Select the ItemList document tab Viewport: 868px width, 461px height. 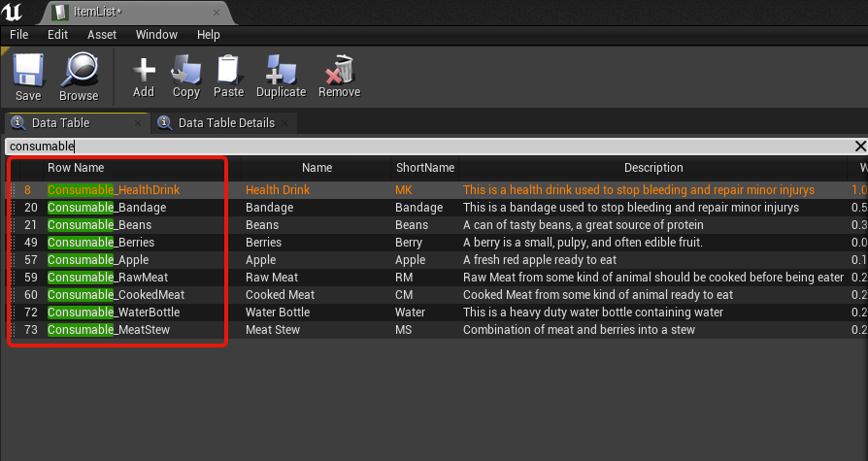[x=137, y=13]
